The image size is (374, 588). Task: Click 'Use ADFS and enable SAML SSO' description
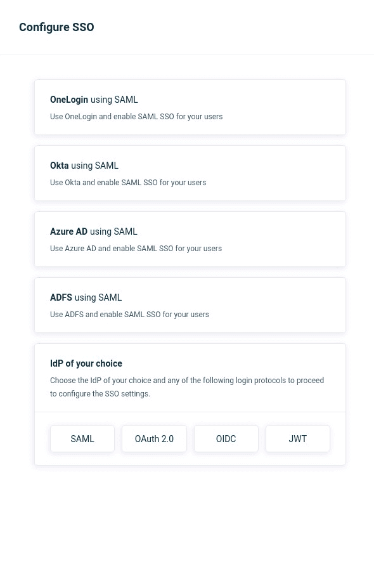(130, 315)
